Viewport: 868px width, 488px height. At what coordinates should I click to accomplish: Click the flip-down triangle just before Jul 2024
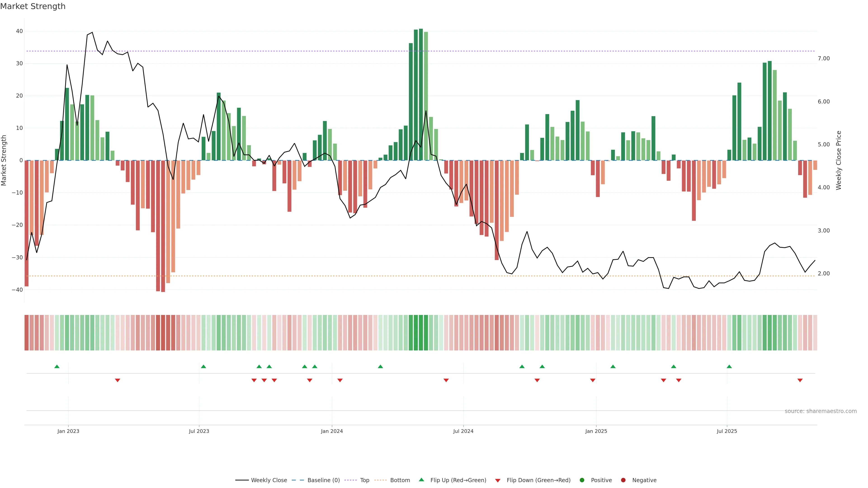[446, 380]
